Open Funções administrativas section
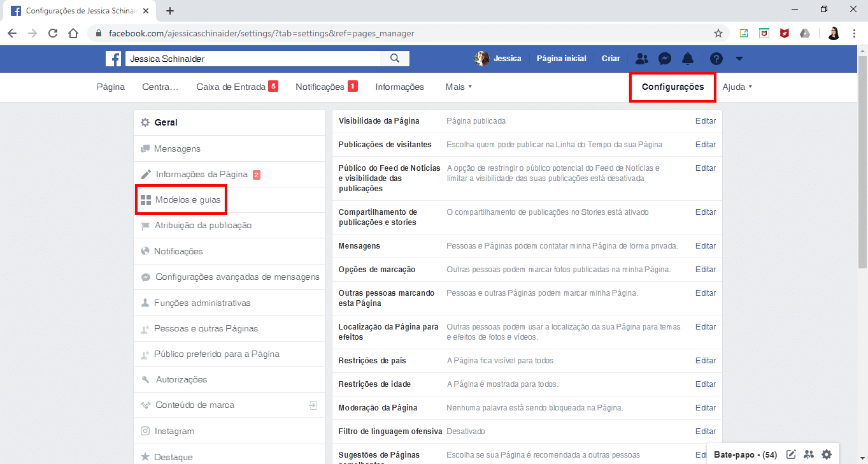868x464 pixels. click(229, 303)
